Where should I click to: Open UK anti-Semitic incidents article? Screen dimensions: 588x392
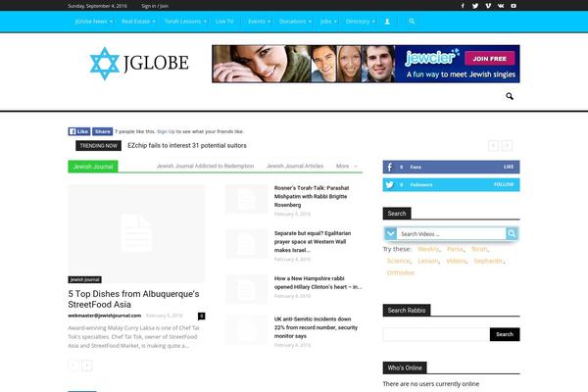[x=316, y=327]
